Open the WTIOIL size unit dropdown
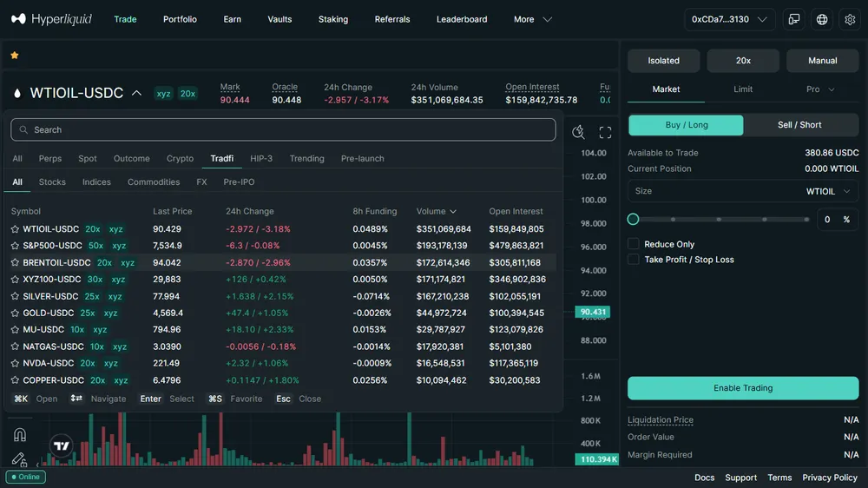 tap(827, 191)
